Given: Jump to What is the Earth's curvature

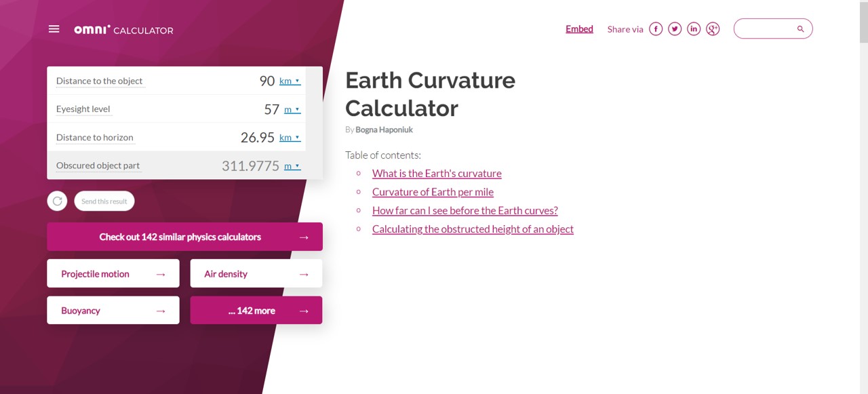Looking at the screenshot, I should pyautogui.click(x=437, y=173).
